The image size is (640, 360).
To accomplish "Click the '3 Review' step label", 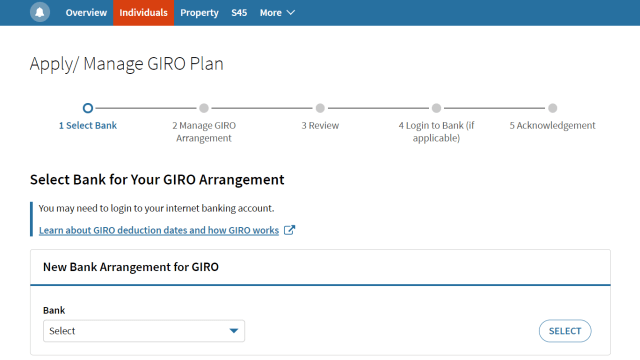I will click(x=320, y=125).
